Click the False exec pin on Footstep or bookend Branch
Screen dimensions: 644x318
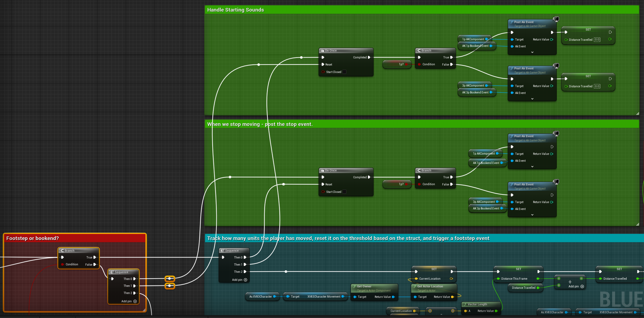click(x=94, y=265)
